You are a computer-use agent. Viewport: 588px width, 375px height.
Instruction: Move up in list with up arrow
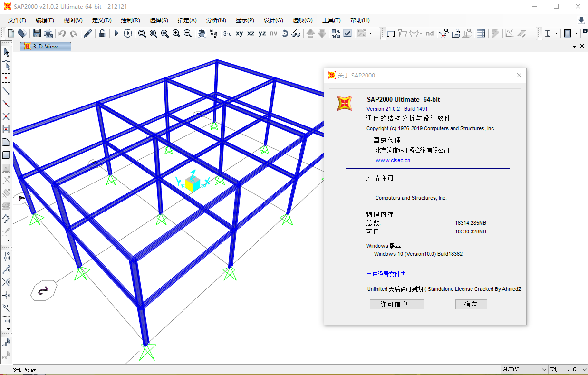(310, 33)
